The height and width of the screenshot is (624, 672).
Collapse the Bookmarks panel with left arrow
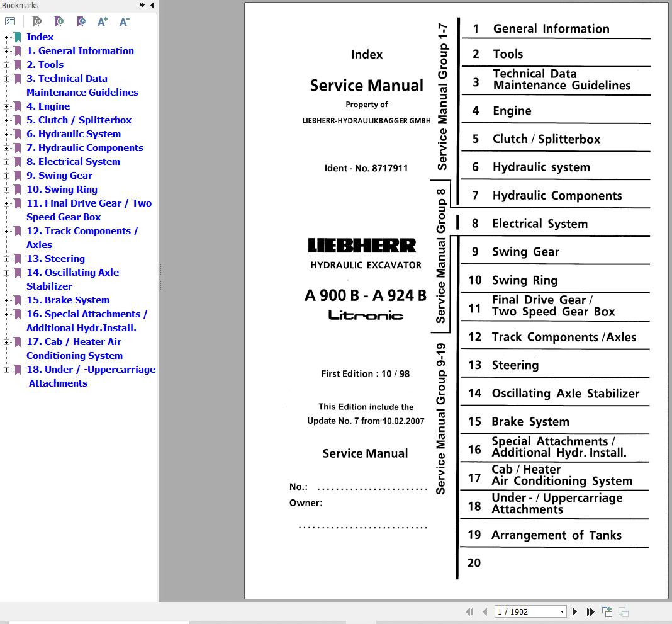coord(152,5)
